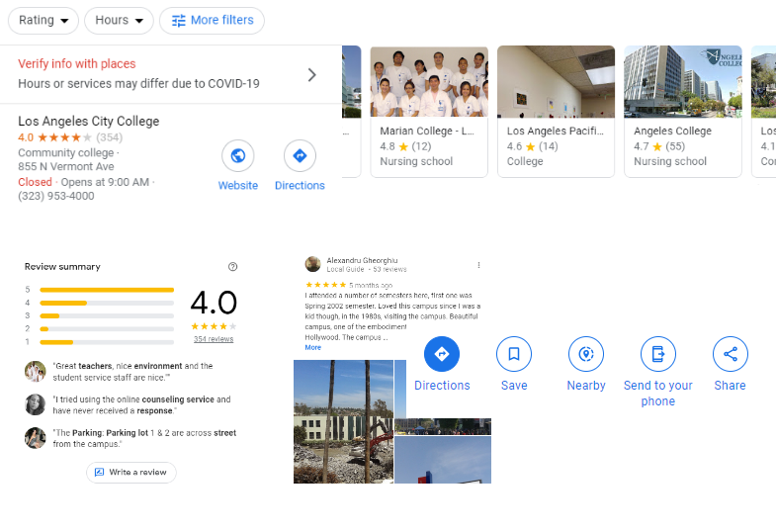Click the Nearby location icon
The width and height of the screenshot is (776, 532).
coord(586,354)
